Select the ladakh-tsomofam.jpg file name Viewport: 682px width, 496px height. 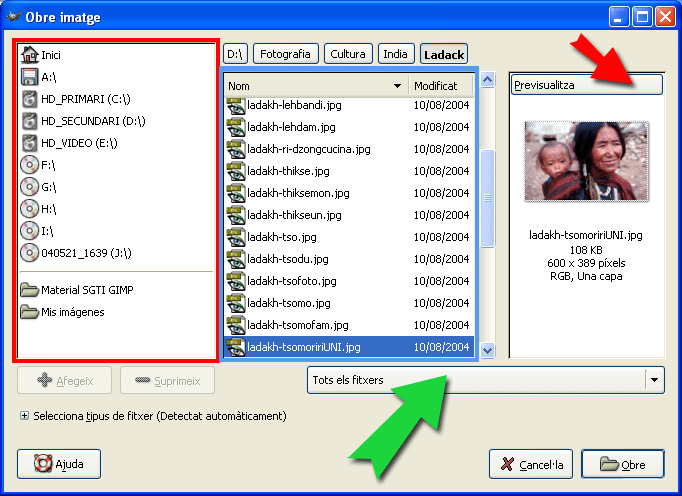pos(298,325)
